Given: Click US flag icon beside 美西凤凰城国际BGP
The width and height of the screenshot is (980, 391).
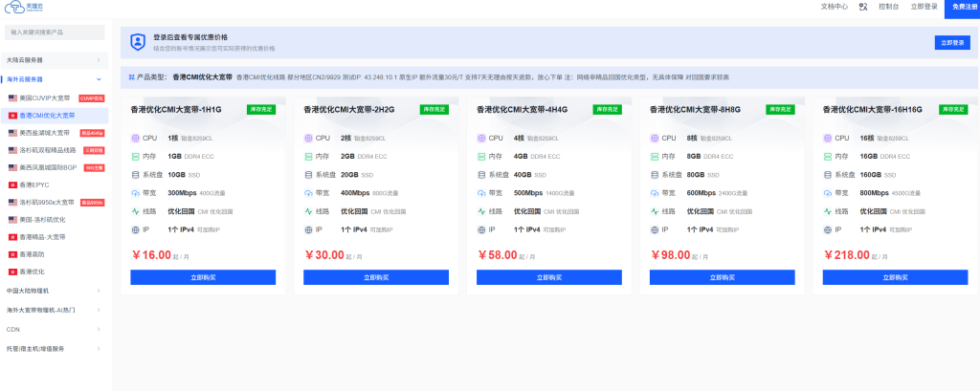Looking at the screenshot, I should (12, 167).
